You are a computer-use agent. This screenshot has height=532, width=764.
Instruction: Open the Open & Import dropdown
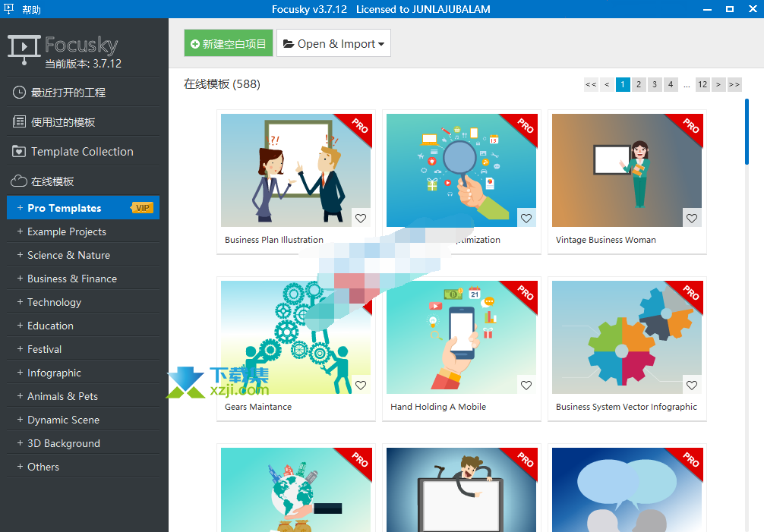click(x=333, y=43)
